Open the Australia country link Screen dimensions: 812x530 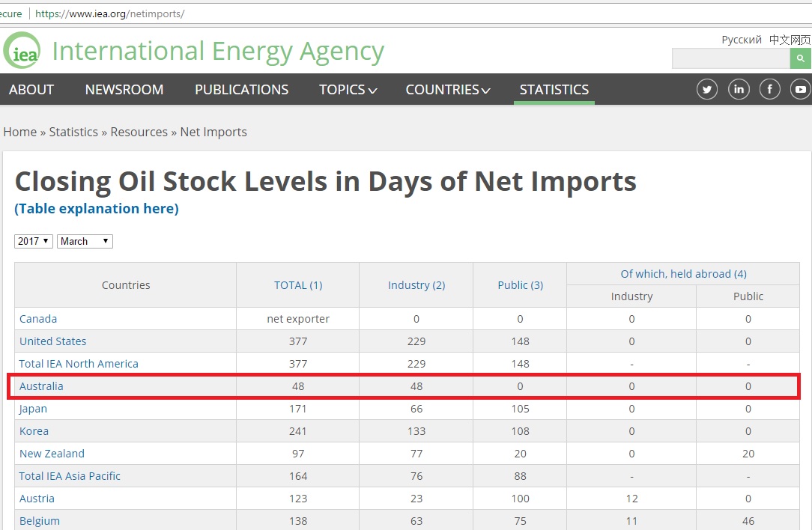pos(41,386)
